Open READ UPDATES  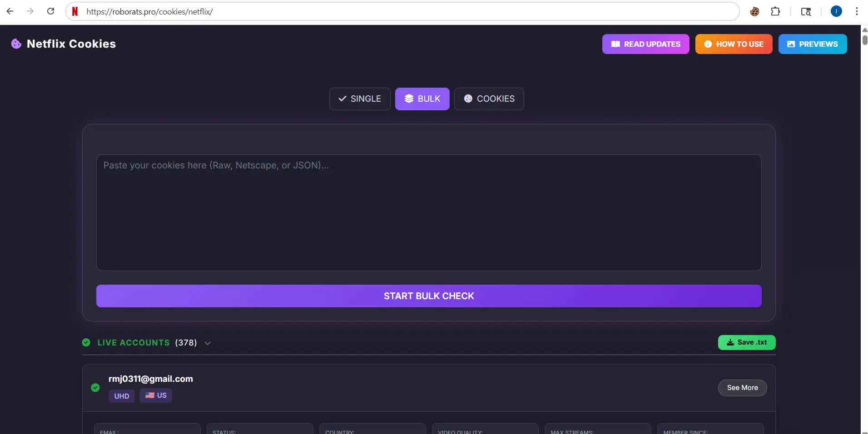645,44
